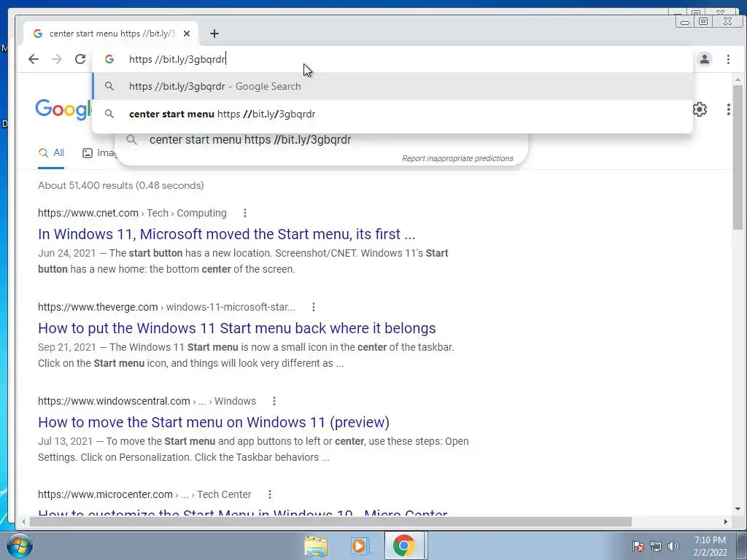Select the 'center start menu https //bit.ly/3' browser tab
This screenshot has width=747, height=560.
111,34
